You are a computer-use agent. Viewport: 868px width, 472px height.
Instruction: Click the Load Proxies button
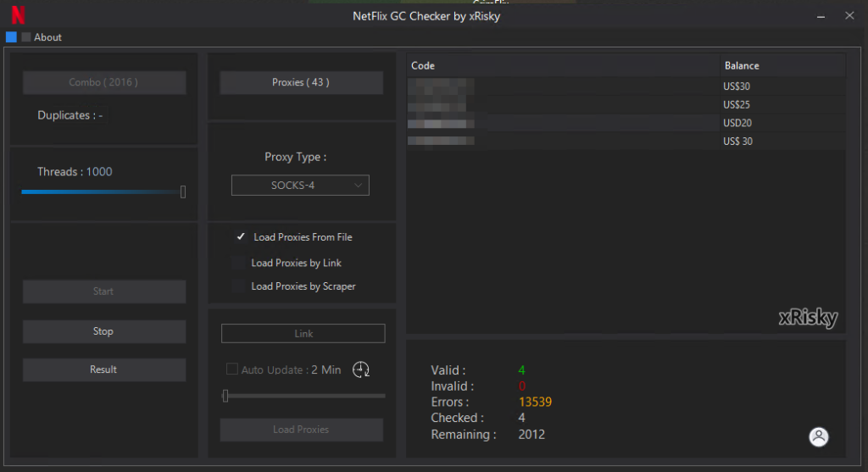(301, 430)
